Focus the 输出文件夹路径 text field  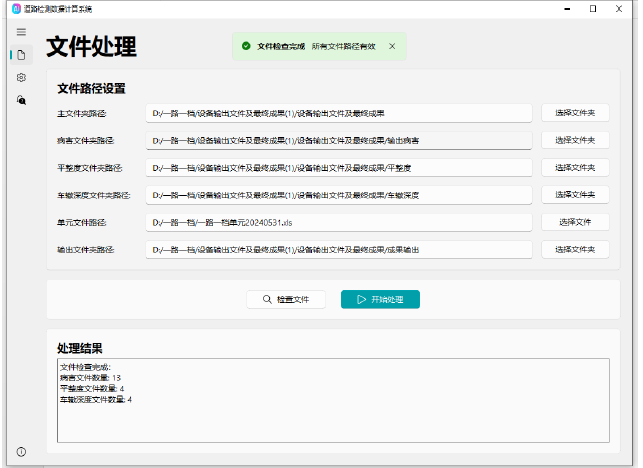coord(340,249)
